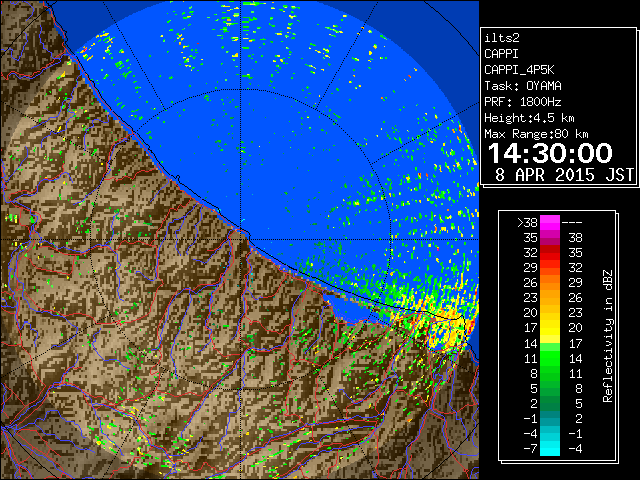Select the "Height:4.5 km" text
The height and width of the screenshot is (480, 640).
click(x=529, y=118)
